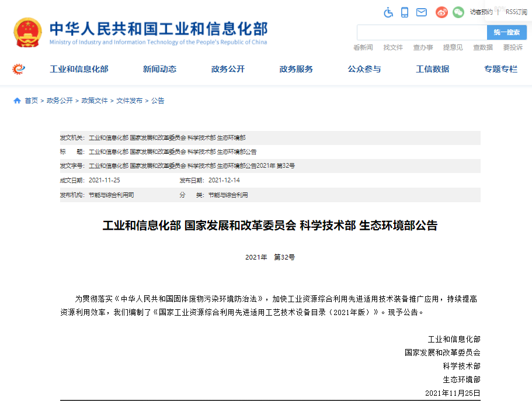Open the mobile version phone icon
532x401 pixels.
405,12
